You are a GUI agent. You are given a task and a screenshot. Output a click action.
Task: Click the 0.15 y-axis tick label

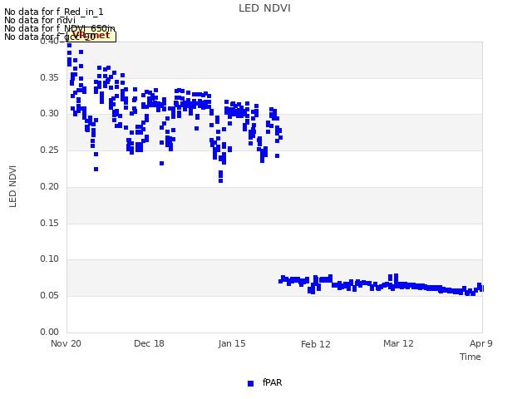point(49,224)
